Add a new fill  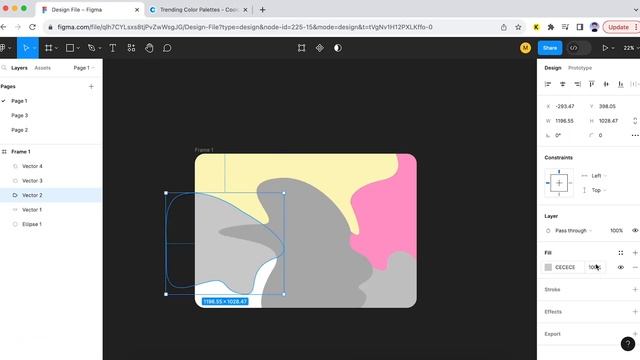[635, 253]
